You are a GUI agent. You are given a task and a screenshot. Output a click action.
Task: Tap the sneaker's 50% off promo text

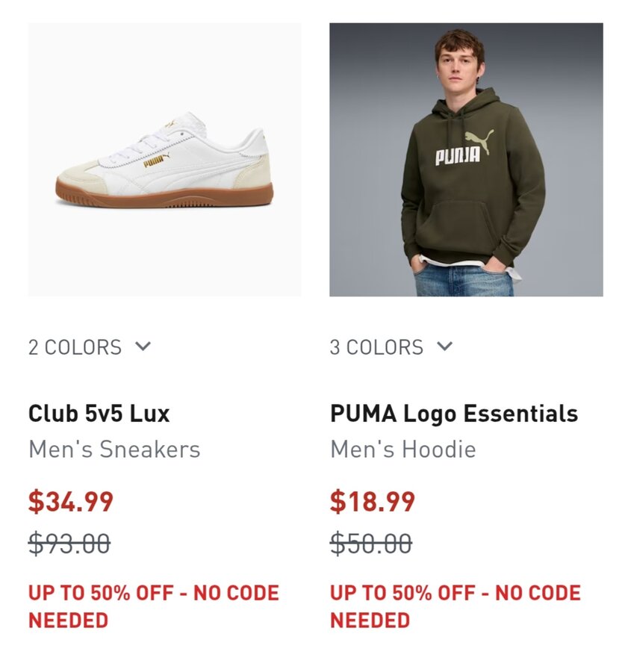coord(154,606)
